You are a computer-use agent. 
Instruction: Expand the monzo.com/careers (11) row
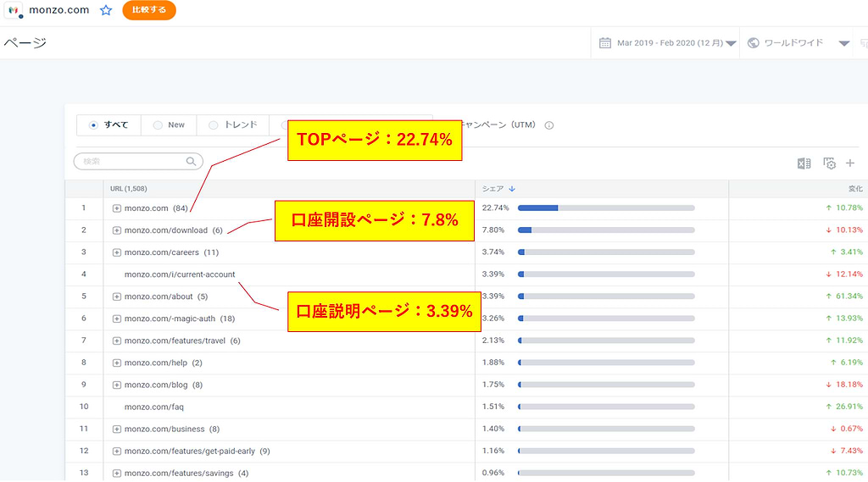coord(117,252)
